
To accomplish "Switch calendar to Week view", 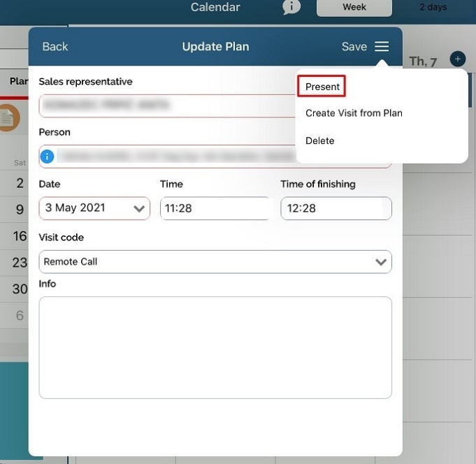I will point(354,8).
